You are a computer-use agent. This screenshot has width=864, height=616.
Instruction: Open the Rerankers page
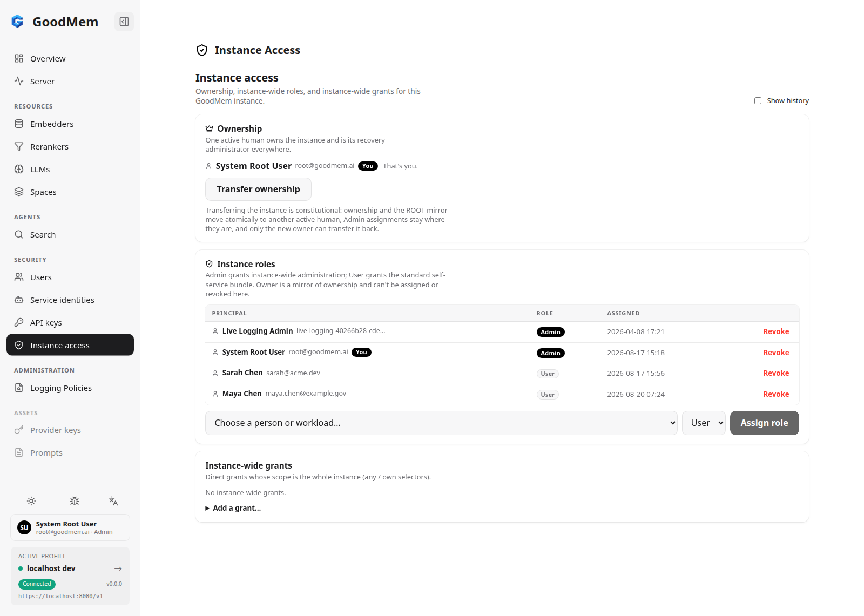click(70, 146)
